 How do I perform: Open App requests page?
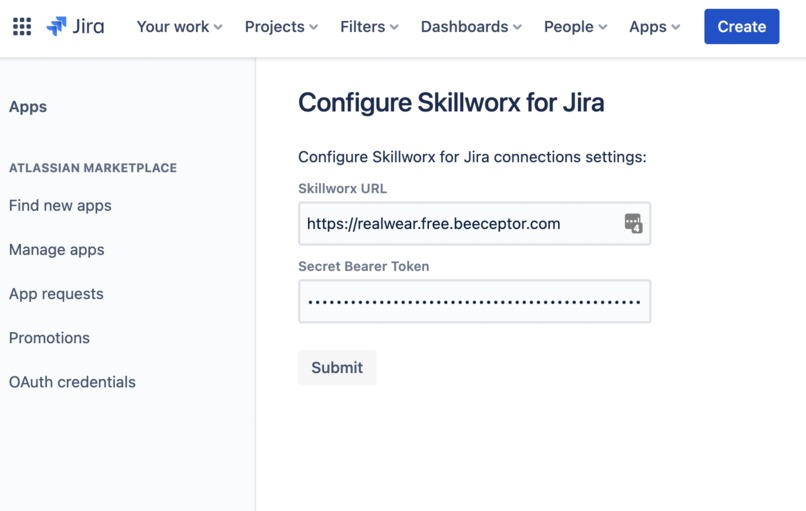point(56,294)
